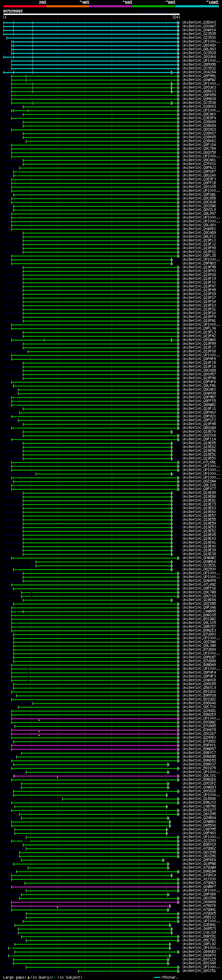Click the green ~80% identity legend segment
222x980 pixels.
pyautogui.click(x=154, y=6)
